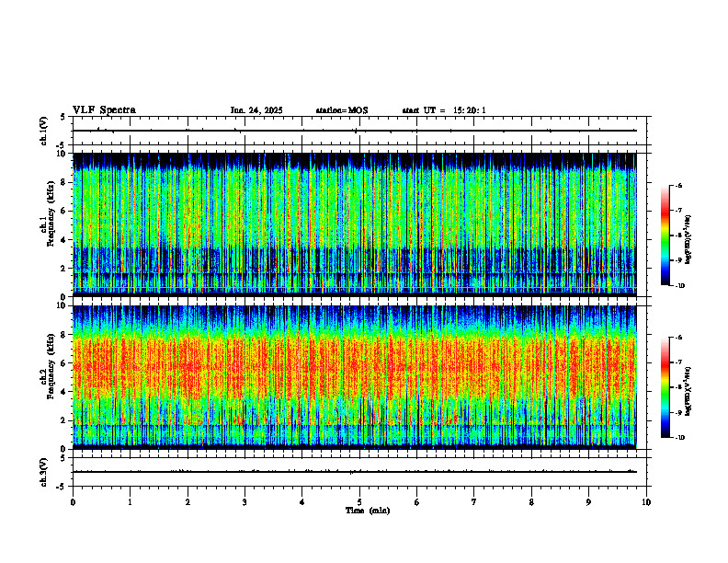Screen dimensions: 728x563
Task: Click the "-6" label on ch.1 colorbar
Action: click(678, 185)
